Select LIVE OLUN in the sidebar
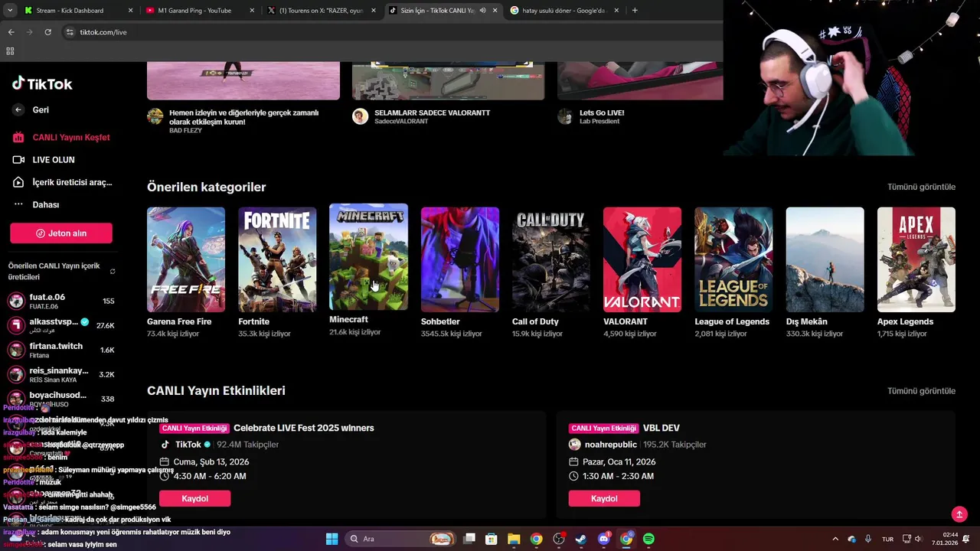Image resolution: width=980 pixels, height=551 pixels. [44, 160]
